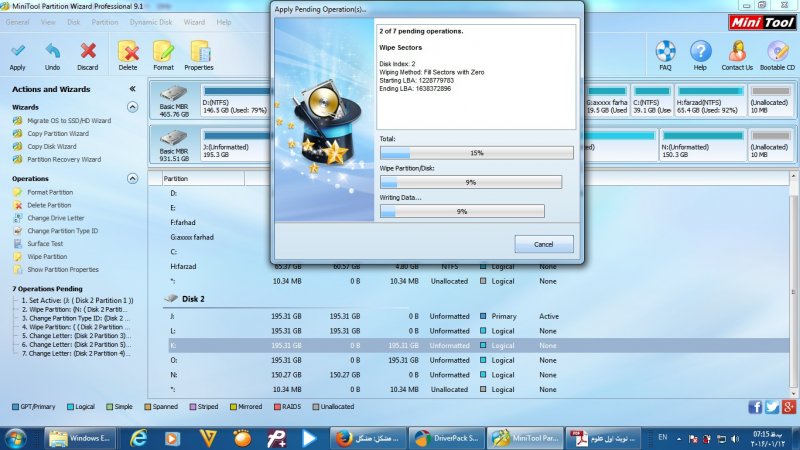
Task: Click the Undo arrow icon
Action: coord(53,51)
